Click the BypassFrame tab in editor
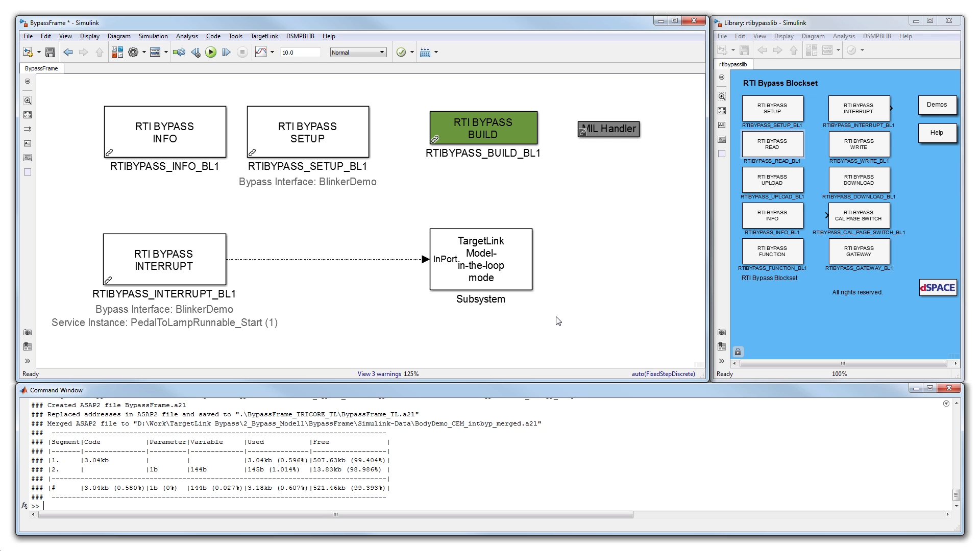The image size is (980, 551). tap(42, 68)
